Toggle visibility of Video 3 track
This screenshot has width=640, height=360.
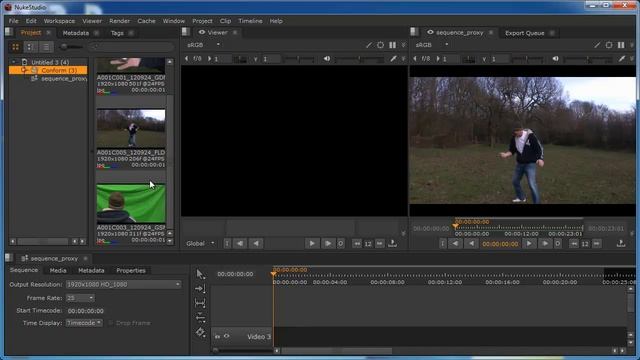click(x=227, y=336)
